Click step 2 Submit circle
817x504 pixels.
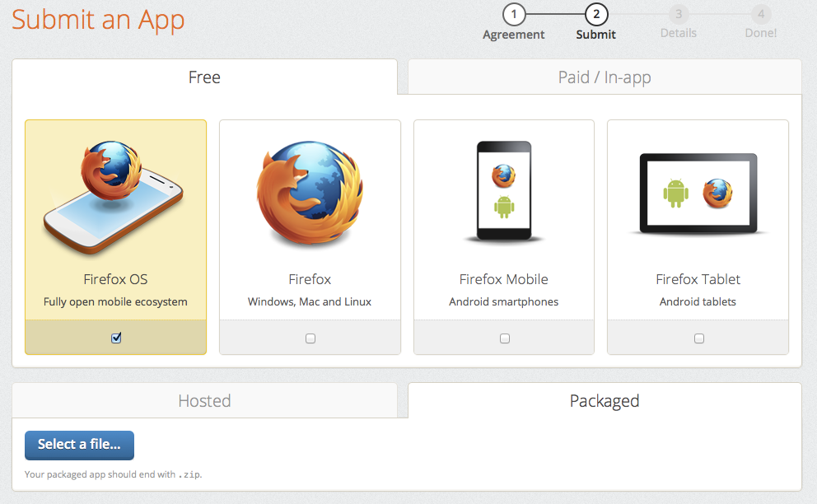click(595, 14)
